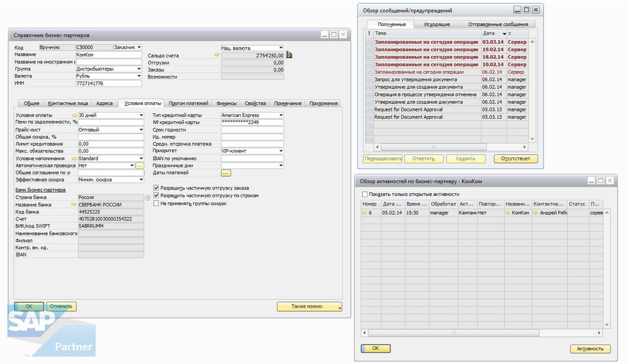Click the Отсутствует button
628x364 pixels.
point(516,159)
